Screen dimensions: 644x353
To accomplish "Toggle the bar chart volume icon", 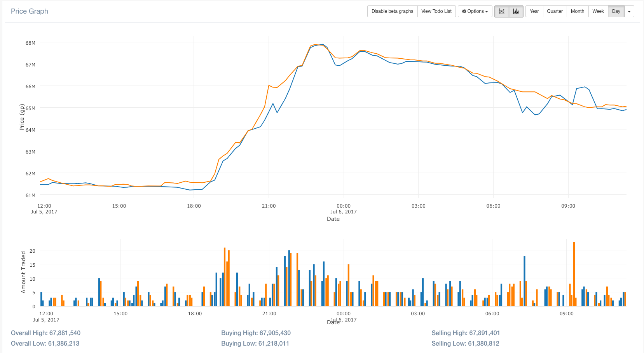I will point(516,11).
